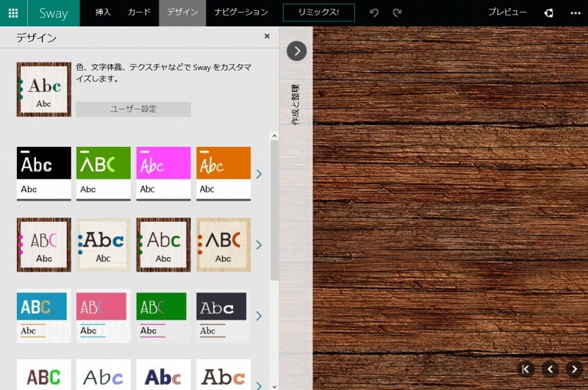Click the Sway logo

click(54, 13)
